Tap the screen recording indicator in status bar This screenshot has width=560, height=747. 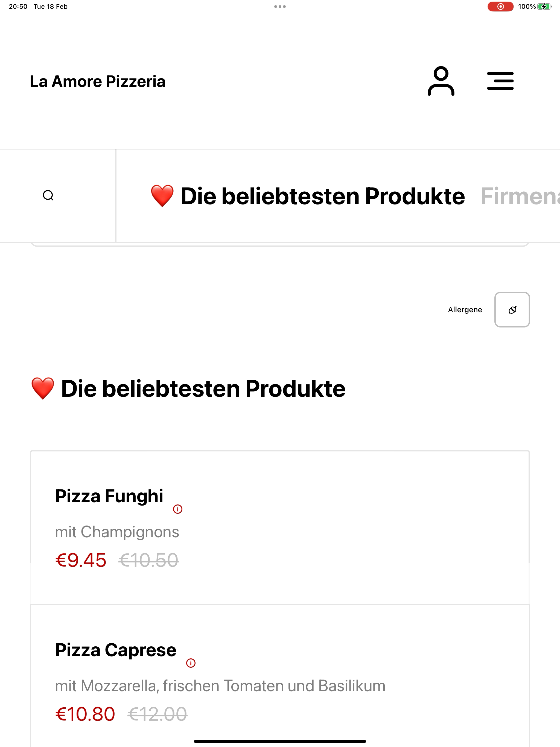[x=500, y=6]
